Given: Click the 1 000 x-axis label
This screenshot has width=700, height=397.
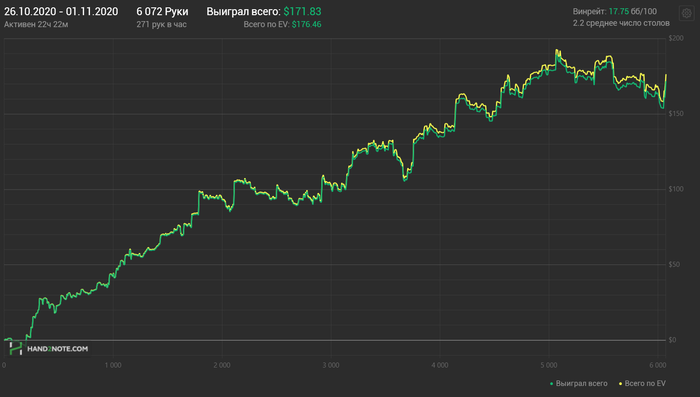Looking at the screenshot, I should [113, 366].
